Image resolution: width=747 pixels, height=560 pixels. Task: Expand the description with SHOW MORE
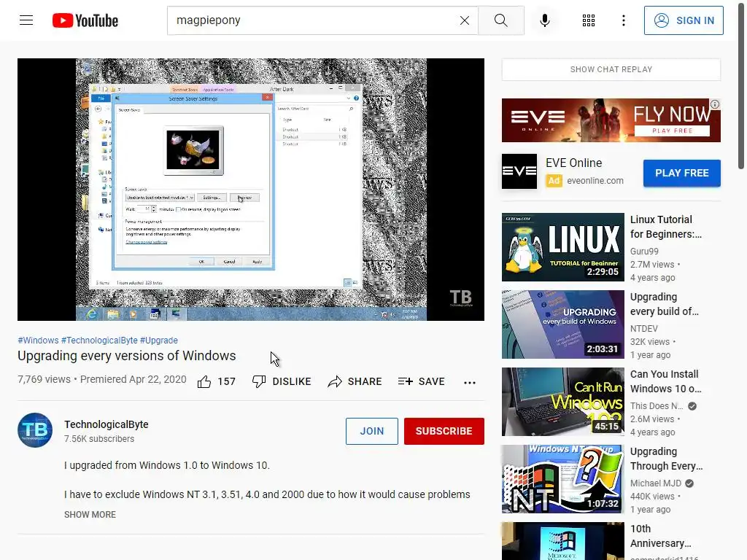(90, 515)
